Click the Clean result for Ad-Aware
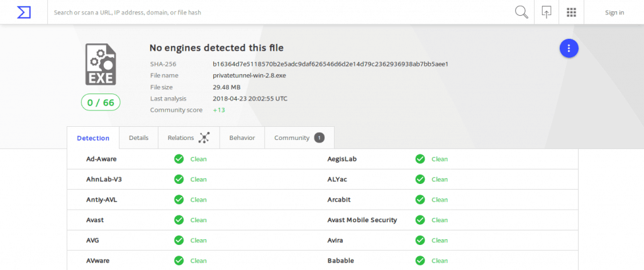Viewport: 644px width, 270px height. click(198, 159)
